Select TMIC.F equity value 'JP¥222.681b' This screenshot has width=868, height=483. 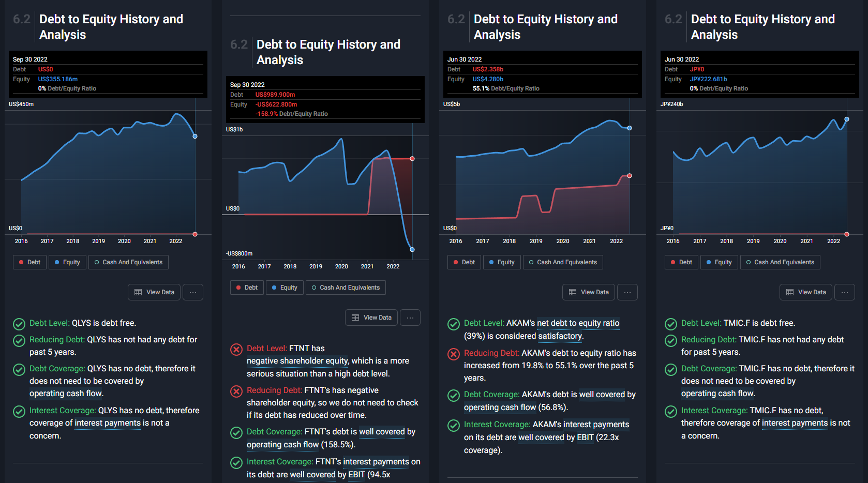click(x=709, y=79)
